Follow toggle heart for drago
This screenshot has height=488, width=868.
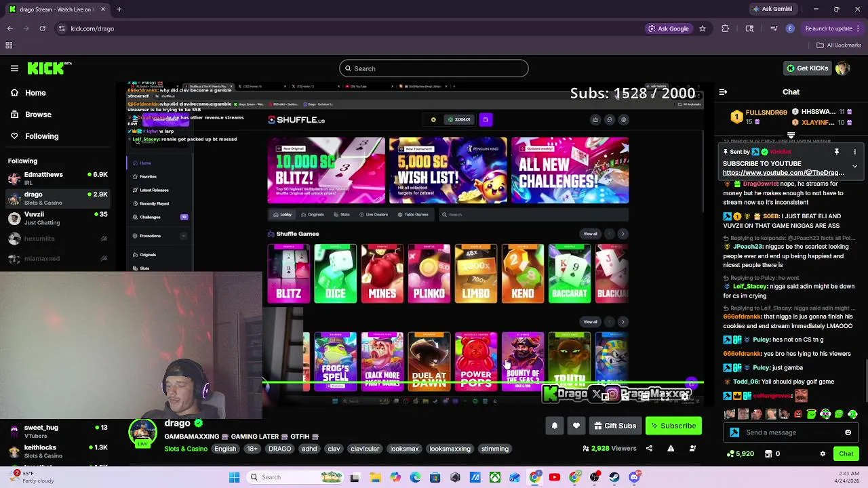tap(576, 426)
